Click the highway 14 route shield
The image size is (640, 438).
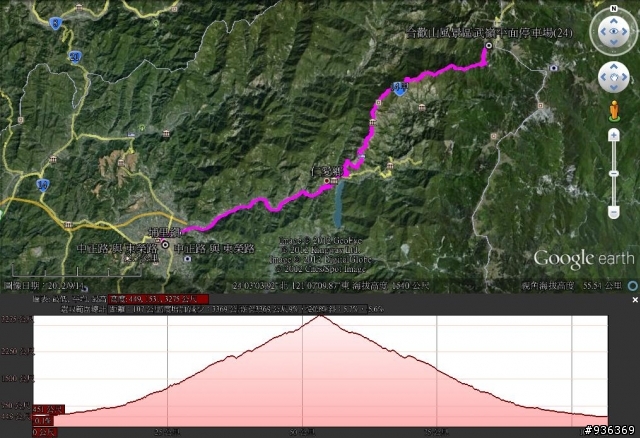pyautogui.click(x=43, y=186)
